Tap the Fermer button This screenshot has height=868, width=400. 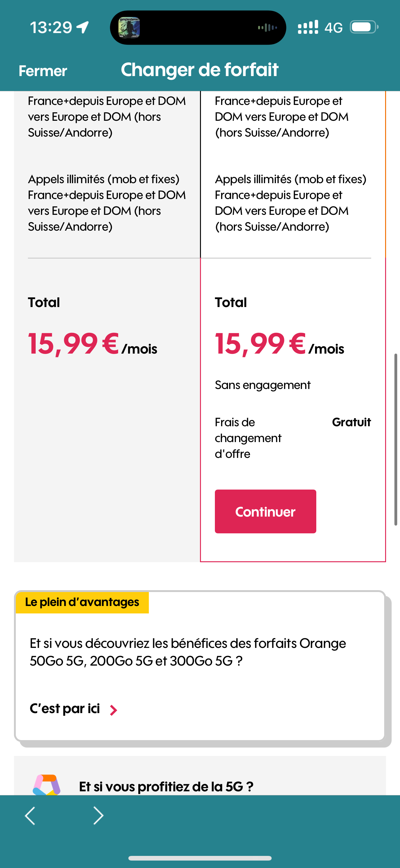pos(43,71)
